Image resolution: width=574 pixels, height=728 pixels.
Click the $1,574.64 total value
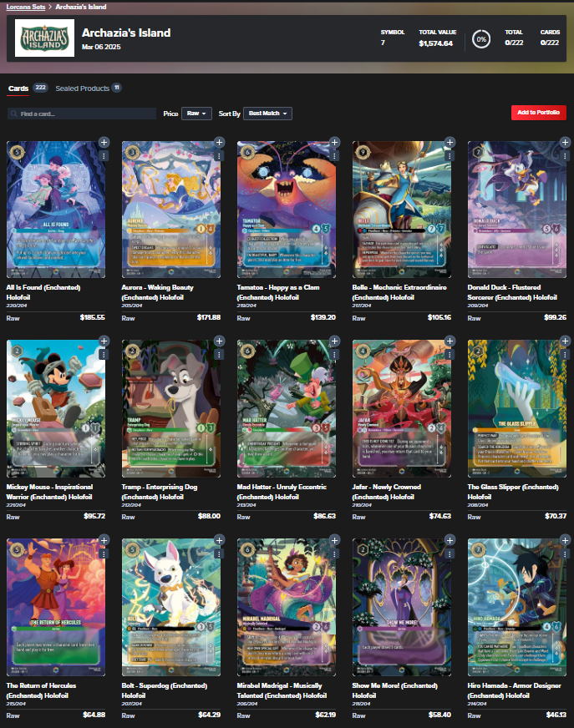click(x=435, y=43)
